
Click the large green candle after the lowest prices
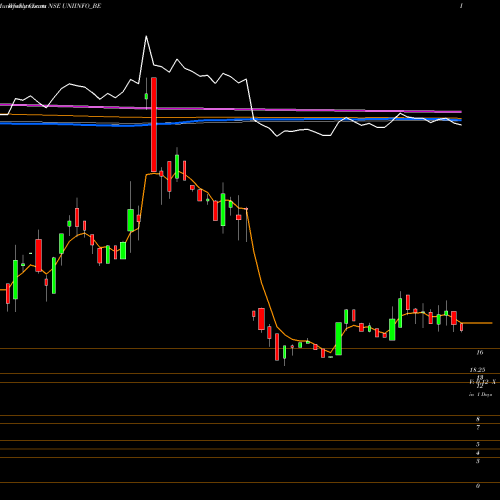tap(339, 338)
